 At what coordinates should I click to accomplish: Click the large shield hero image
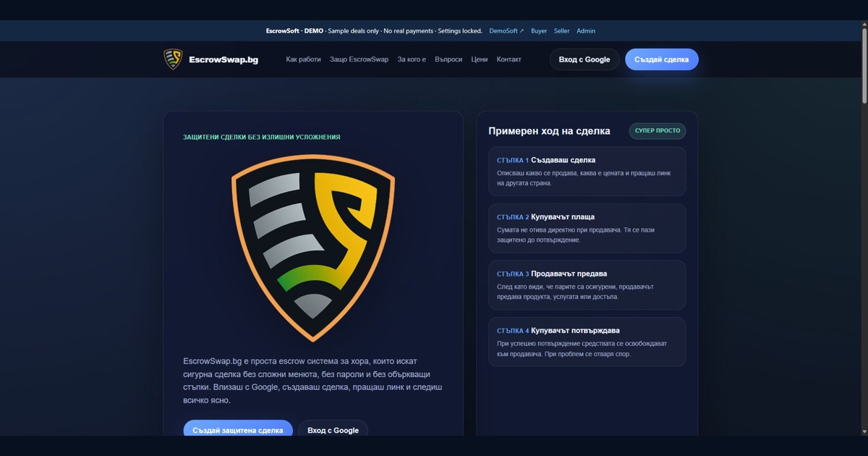click(313, 247)
